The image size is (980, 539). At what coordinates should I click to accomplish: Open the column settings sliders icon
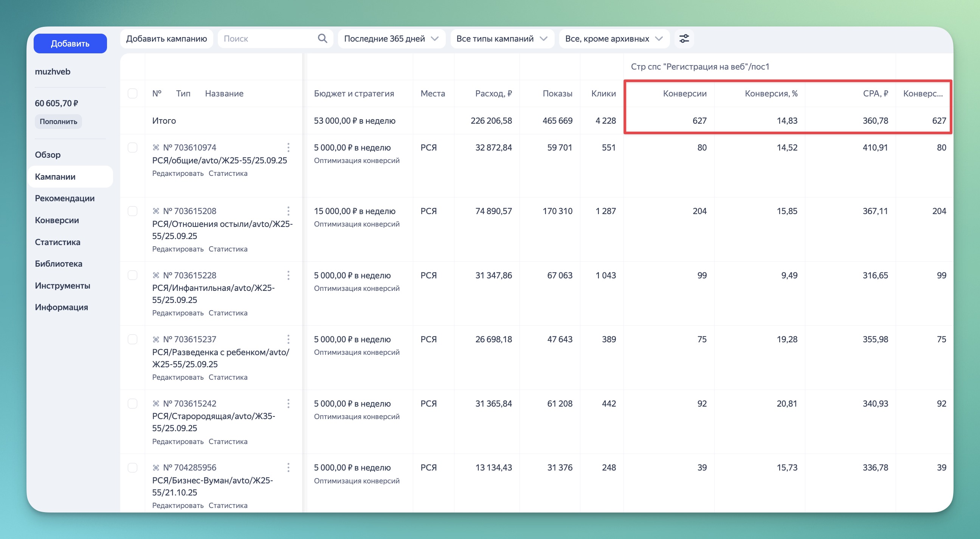pos(684,39)
